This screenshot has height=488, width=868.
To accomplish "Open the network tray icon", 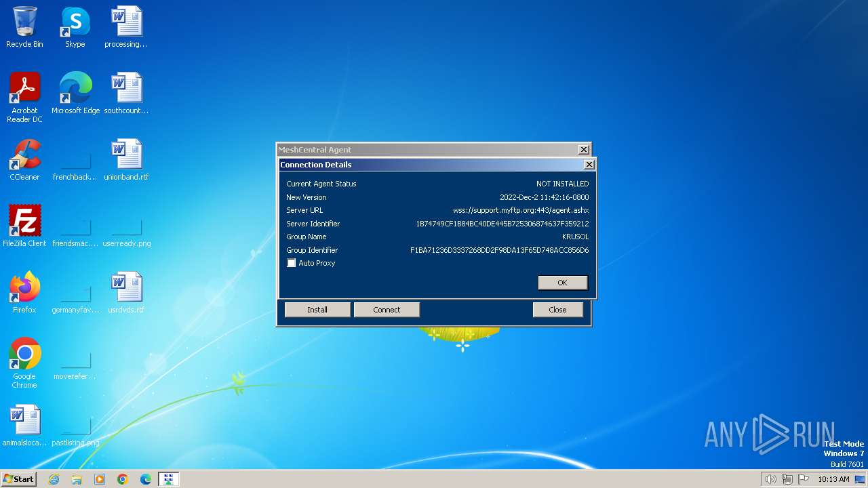I will (787, 479).
